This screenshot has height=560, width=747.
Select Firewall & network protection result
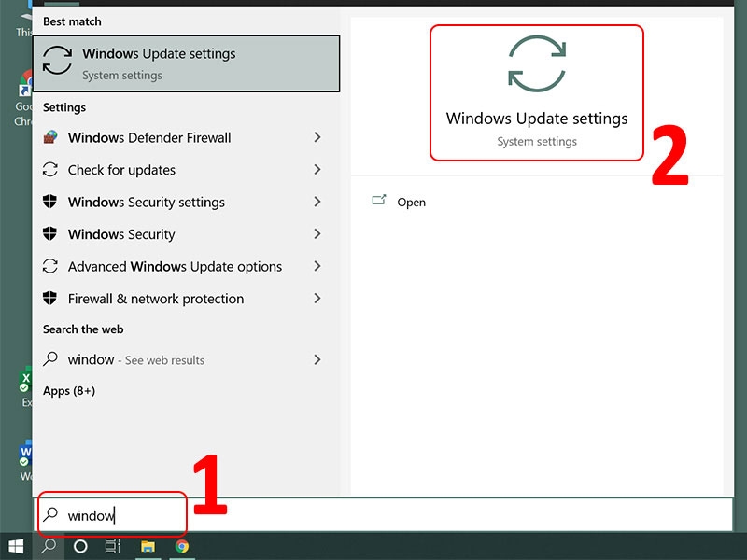coord(186,299)
